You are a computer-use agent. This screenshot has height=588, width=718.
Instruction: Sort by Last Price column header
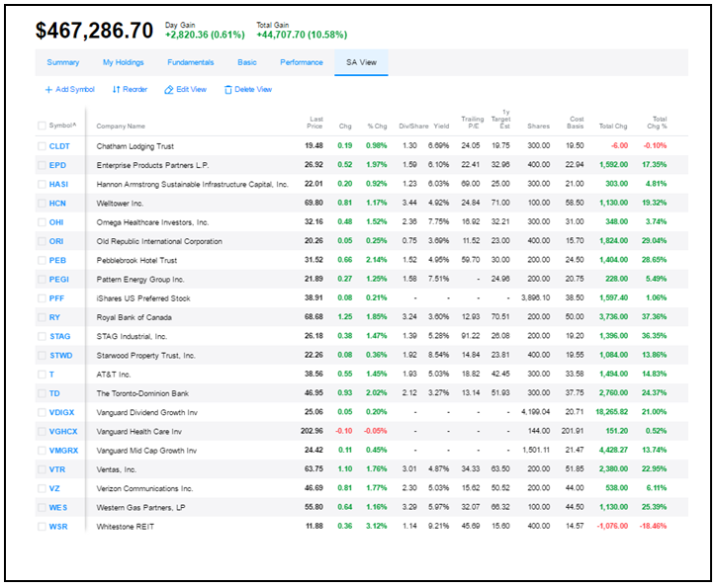point(315,123)
